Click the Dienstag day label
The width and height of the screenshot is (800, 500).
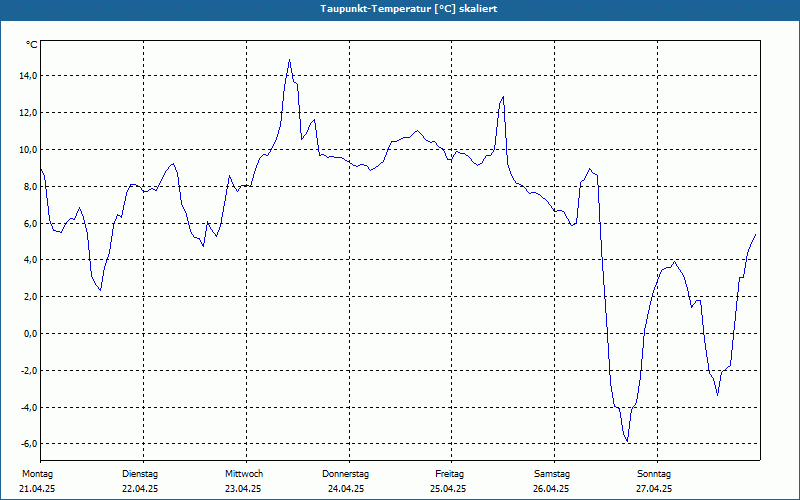[140, 474]
